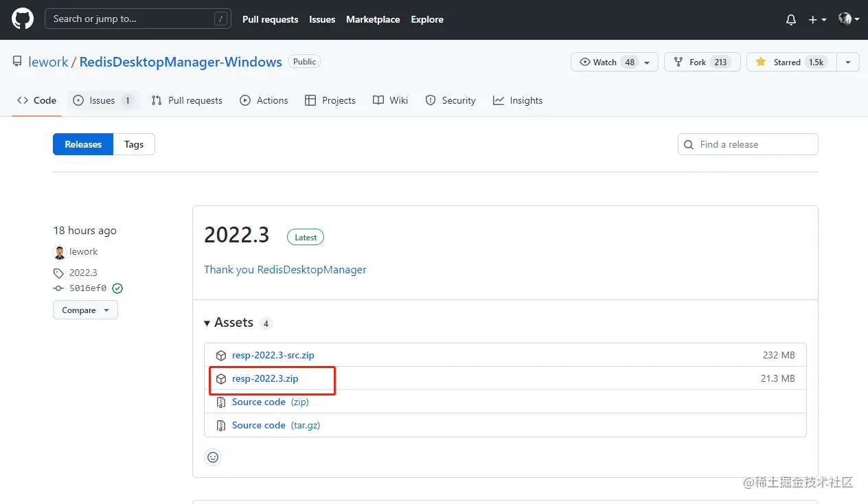Go to Explore
This screenshot has width=868, height=504.
pyautogui.click(x=427, y=19)
